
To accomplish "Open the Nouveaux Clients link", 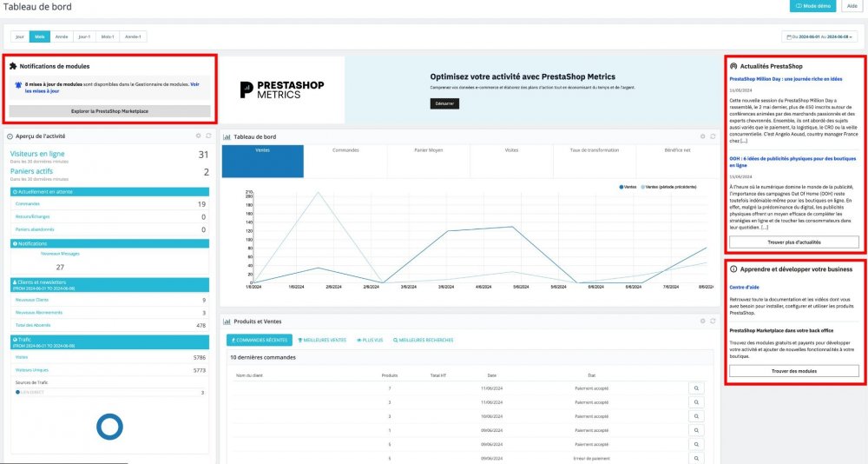I will click(32, 300).
